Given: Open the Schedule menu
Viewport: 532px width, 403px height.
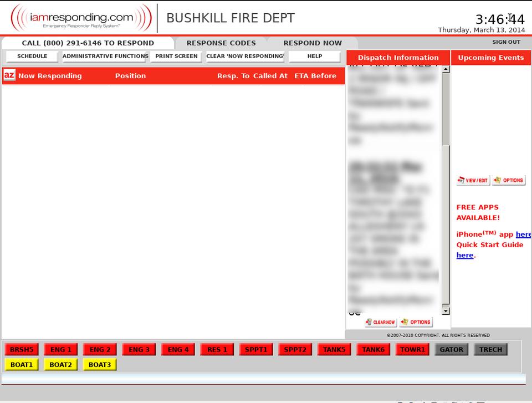Looking at the screenshot, I should [x=32, y=56].
